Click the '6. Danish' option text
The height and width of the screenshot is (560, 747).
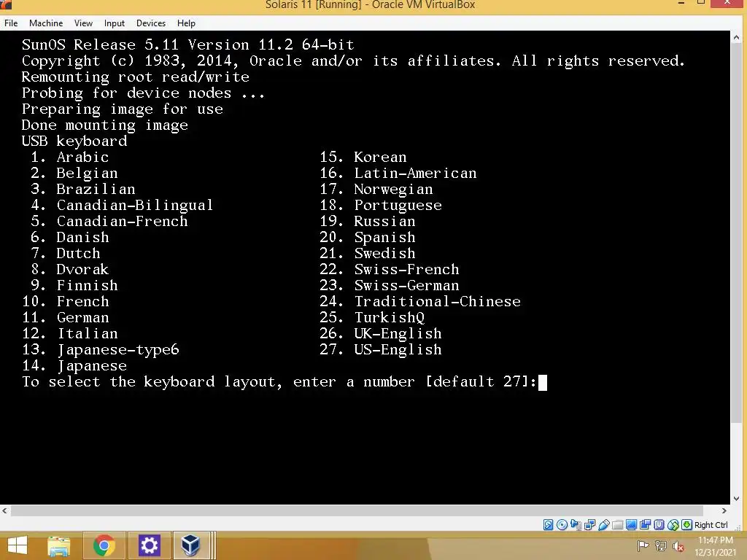(x=70, y=238)
